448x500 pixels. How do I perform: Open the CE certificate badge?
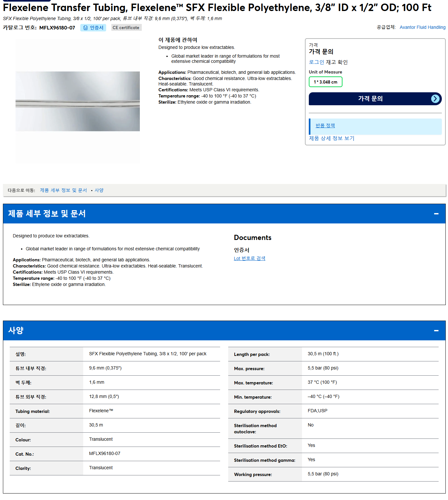(x=126, y=28)
